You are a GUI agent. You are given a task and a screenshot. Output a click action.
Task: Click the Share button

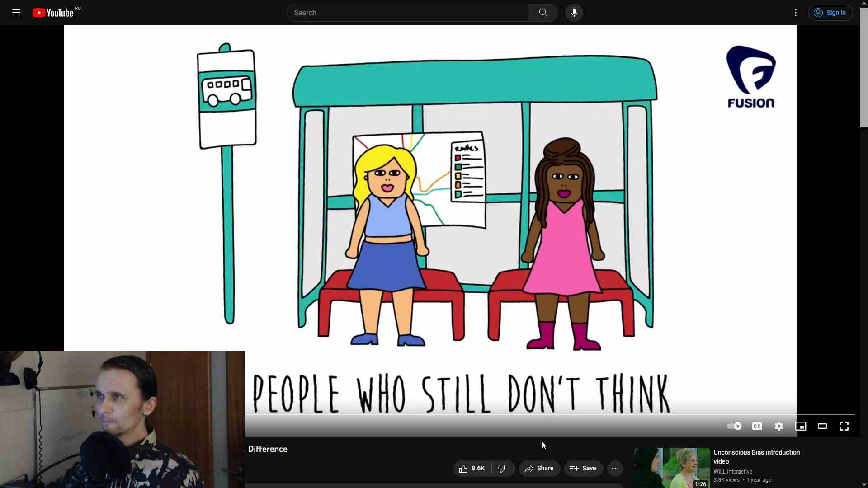point(539,469)
